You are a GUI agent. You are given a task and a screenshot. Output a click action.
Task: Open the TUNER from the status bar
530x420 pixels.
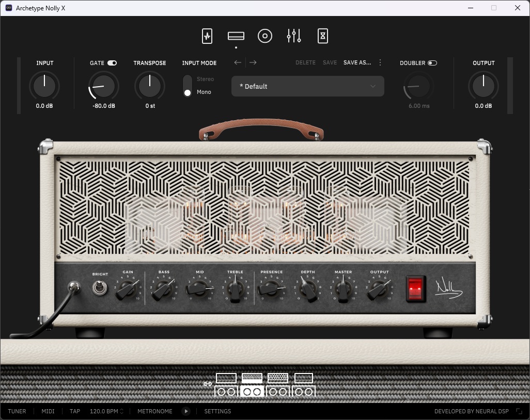pyautogui.click(x=17, y=411)
